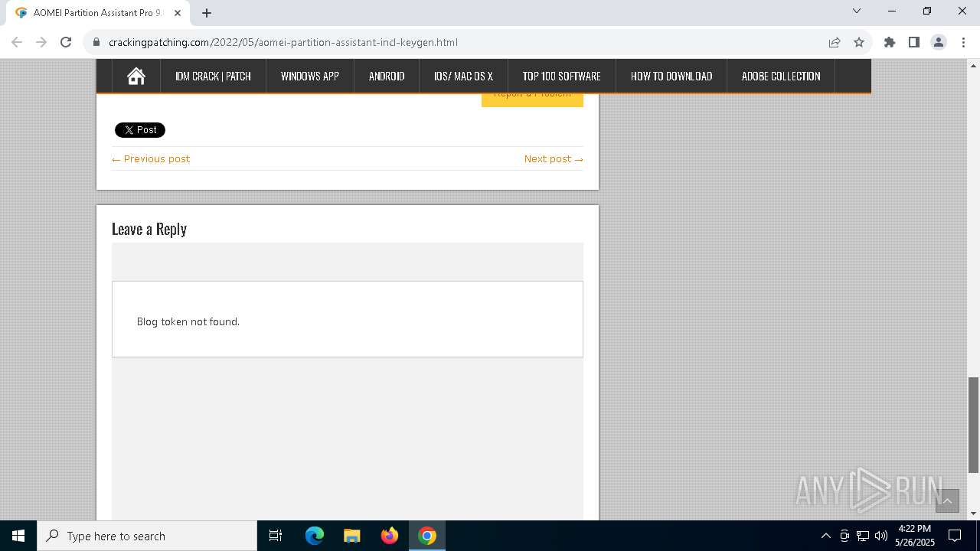Reload the current page
Viewport: 980px width, 551px height.
tap(66, 42)
